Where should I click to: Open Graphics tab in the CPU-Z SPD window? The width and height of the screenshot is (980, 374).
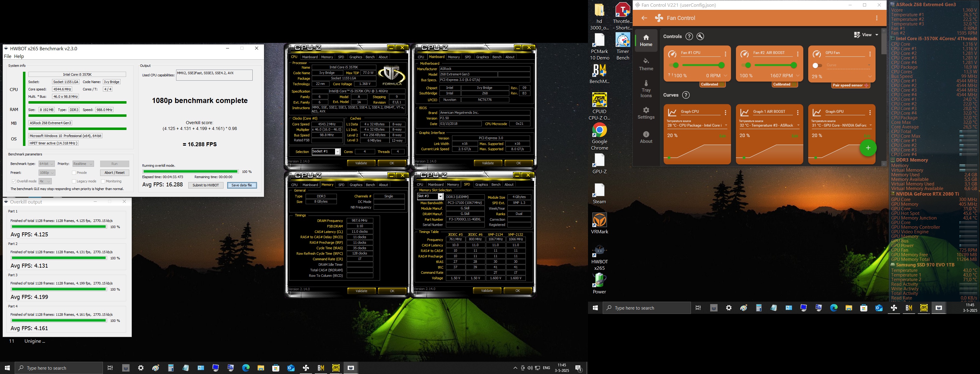(x=482, y=185)
